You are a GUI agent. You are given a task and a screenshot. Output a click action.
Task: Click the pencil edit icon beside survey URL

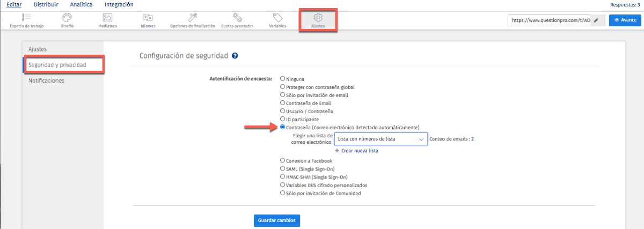[x=596, y=20]
